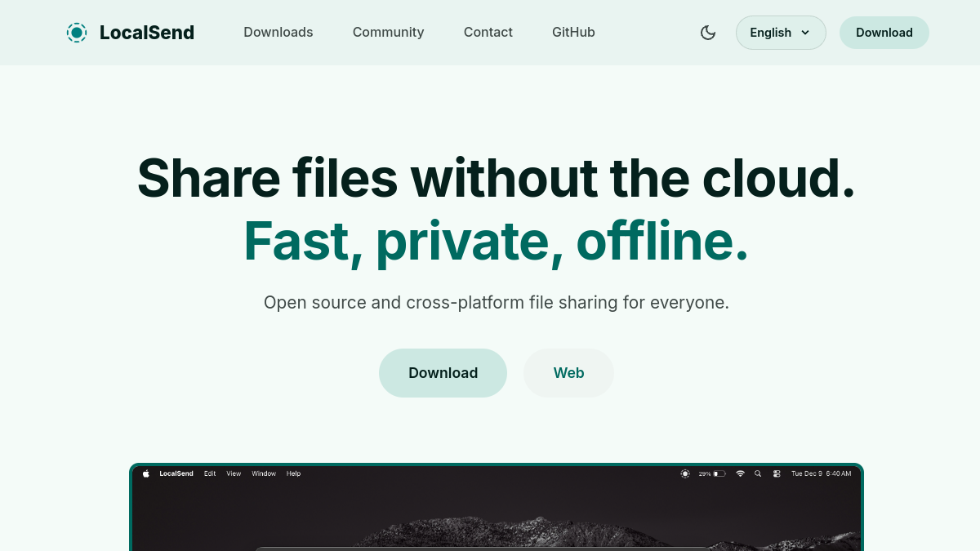Click the "Tue Dec 9 6:40 AM" clock text

click(x=821, y=473)
